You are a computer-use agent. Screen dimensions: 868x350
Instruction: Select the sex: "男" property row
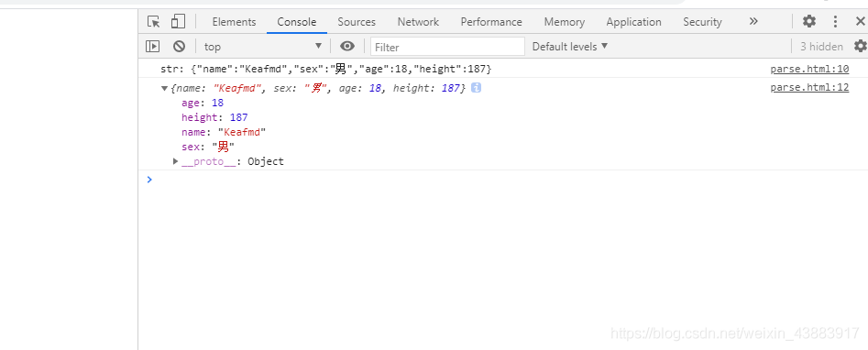[208, 147]
